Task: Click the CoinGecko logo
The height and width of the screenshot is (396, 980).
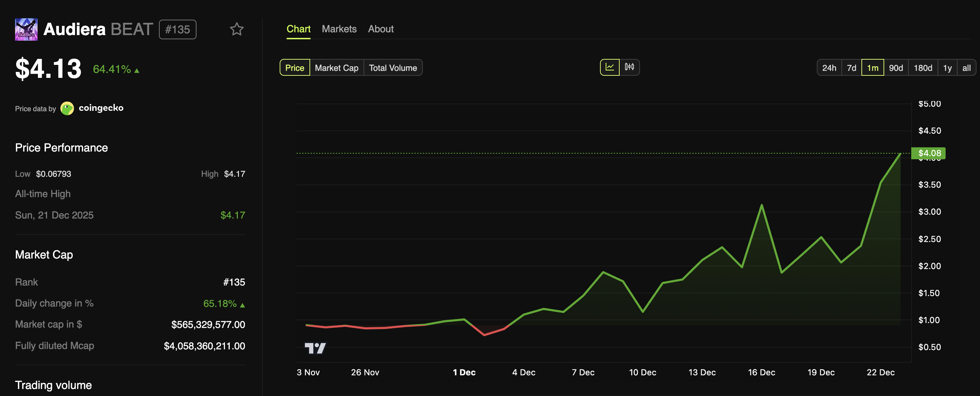Action: coord(67,108)
